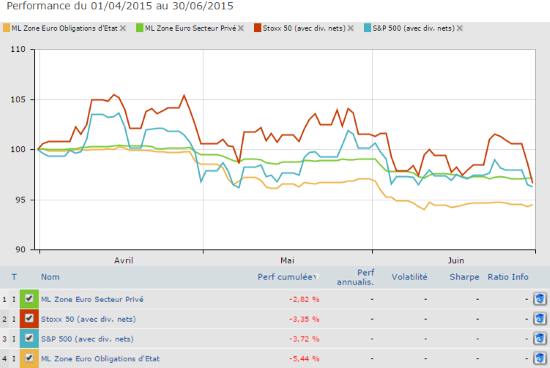550x368 pixels.
Task: Delete the Stoxx 50 row using trash icon
Action: tap(539, 319)
